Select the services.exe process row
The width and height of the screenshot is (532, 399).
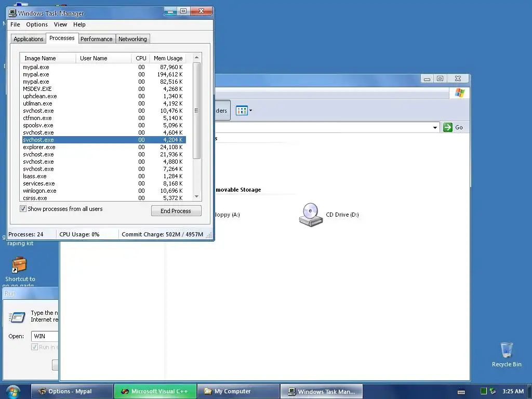click(104, 183)
